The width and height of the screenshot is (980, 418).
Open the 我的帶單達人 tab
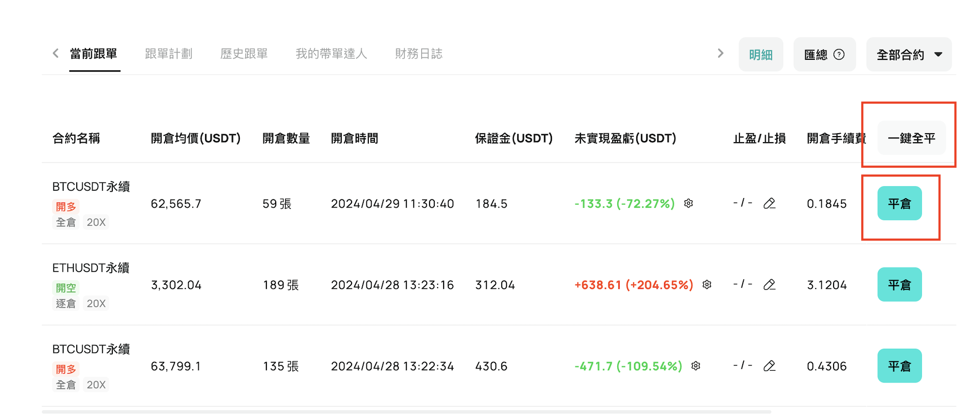[331, 54]
